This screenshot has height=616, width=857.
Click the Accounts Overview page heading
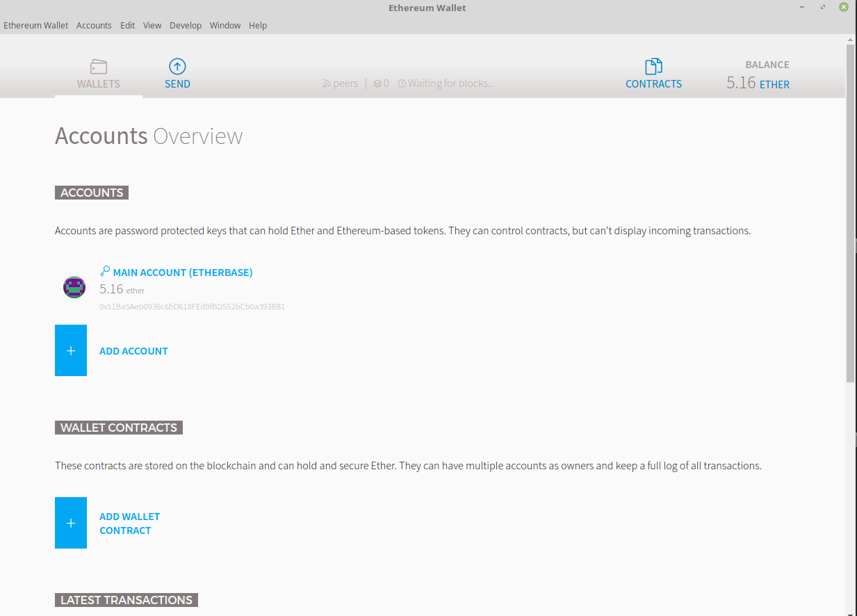149,136
